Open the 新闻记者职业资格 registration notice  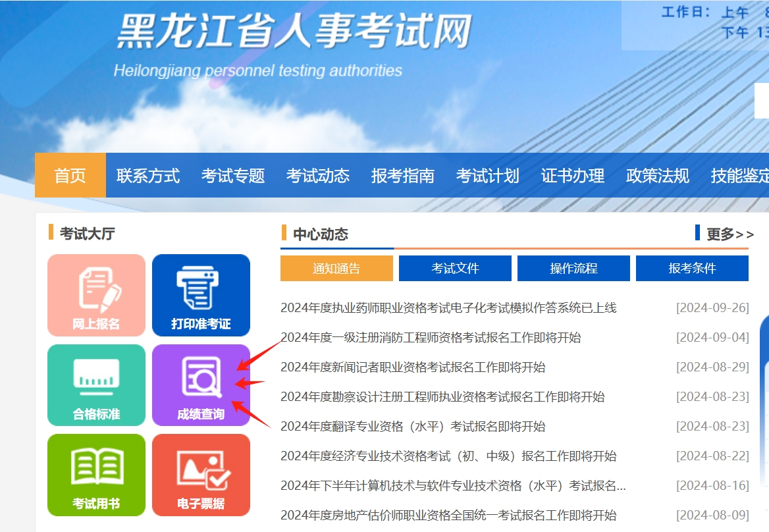click(413, 367)
